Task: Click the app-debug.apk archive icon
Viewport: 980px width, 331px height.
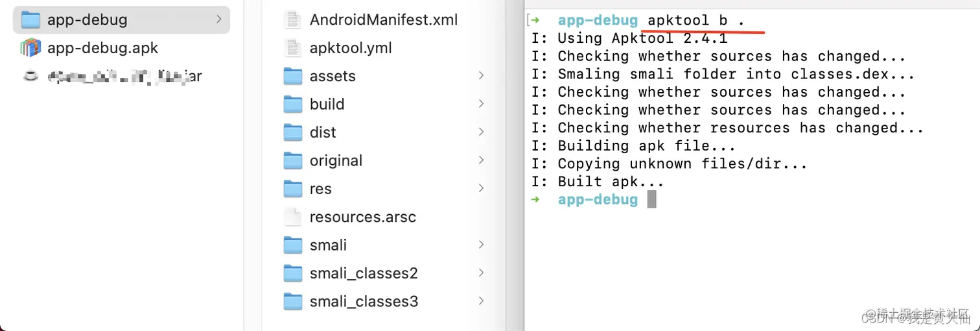Action: [30, 48]
